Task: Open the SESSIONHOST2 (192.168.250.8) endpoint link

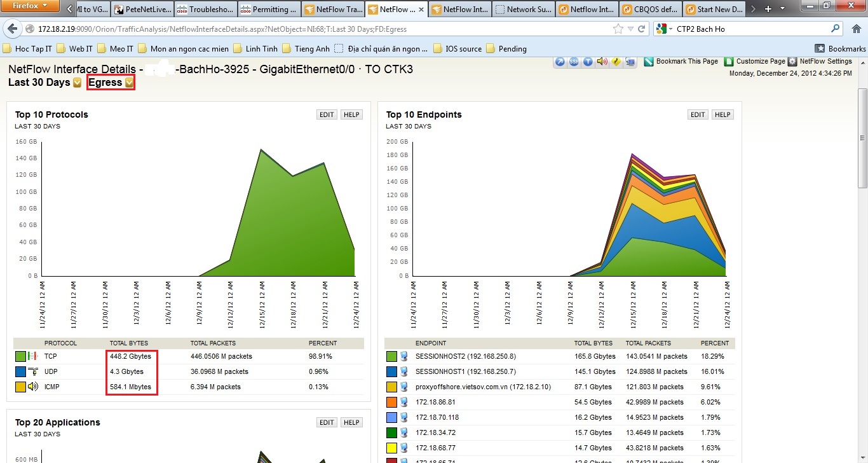Action: click(x=466, y=356)
